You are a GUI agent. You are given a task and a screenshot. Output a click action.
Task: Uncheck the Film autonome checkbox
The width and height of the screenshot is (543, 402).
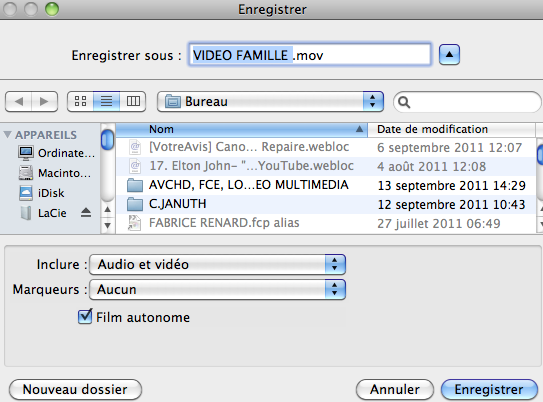click(x=85, y=316)
